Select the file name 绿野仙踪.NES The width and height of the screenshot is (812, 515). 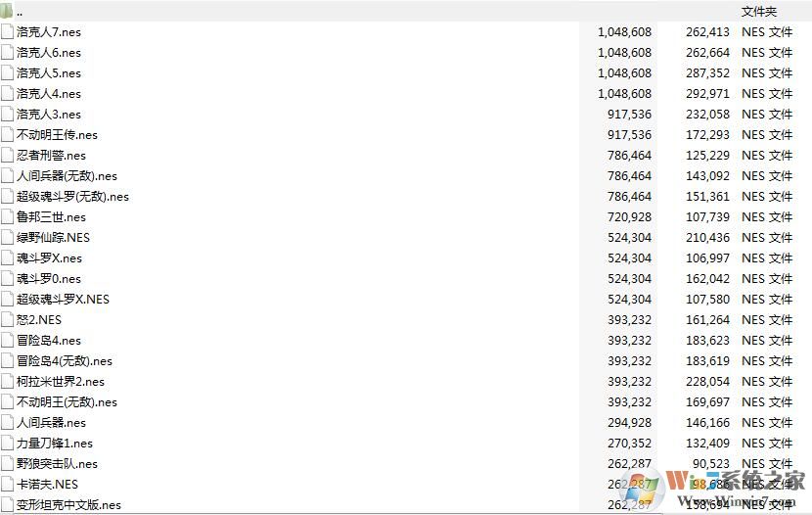(54, 238)
